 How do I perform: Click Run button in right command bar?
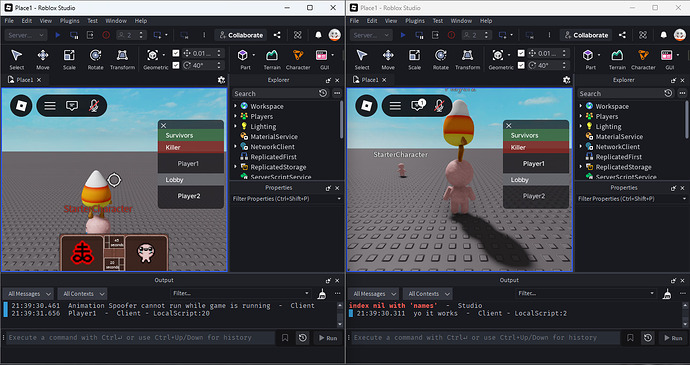click(x=672, y=338)
